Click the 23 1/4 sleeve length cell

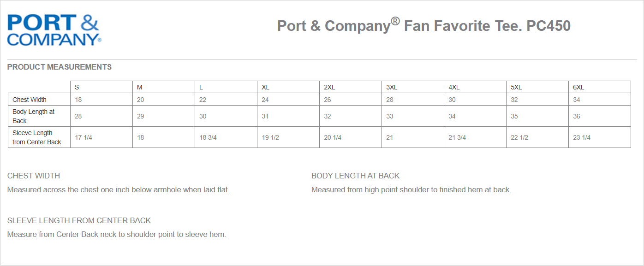pos(582,137)
